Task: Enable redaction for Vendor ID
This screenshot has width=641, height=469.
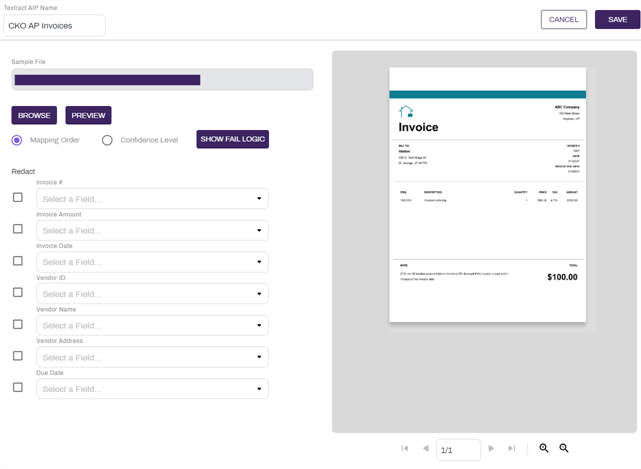Action: 18,292
